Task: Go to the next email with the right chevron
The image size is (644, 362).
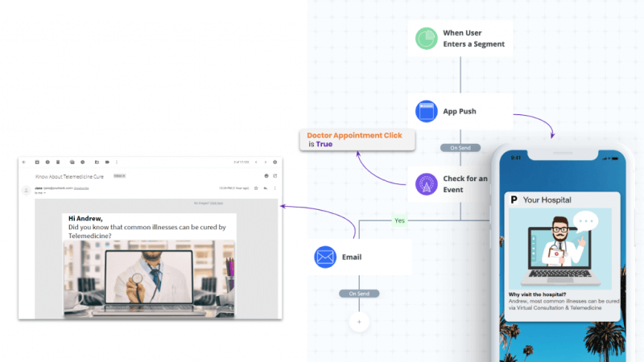Action: click(x=265, y=162)
